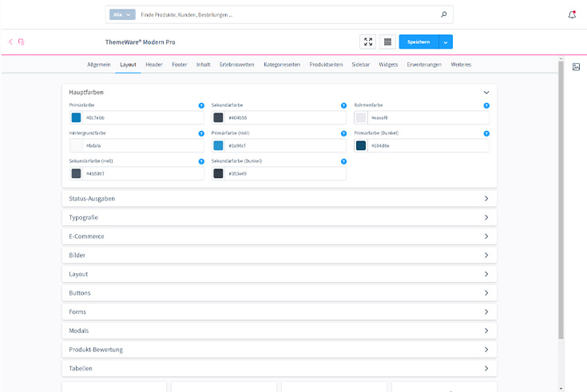
Task: Click the help icon for Rahmenfarbe
Action: (x=486, y=105)
